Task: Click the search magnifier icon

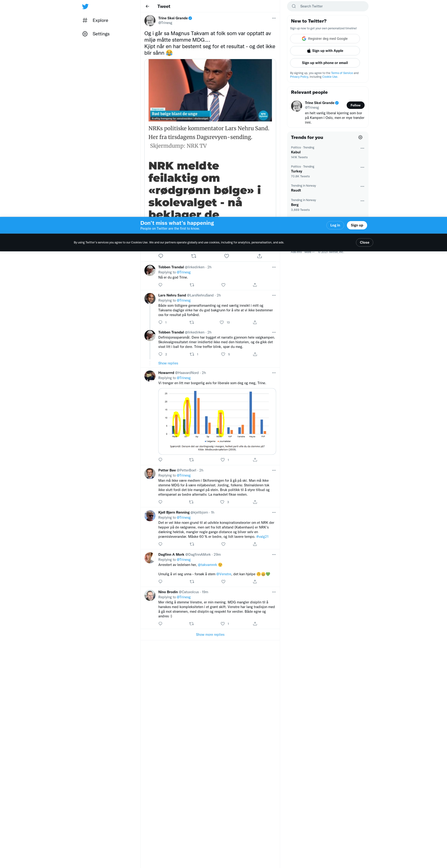Action: 294,6
